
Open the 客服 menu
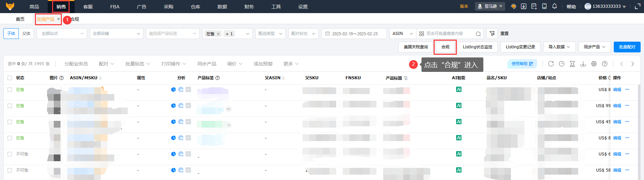coord(88,7)
